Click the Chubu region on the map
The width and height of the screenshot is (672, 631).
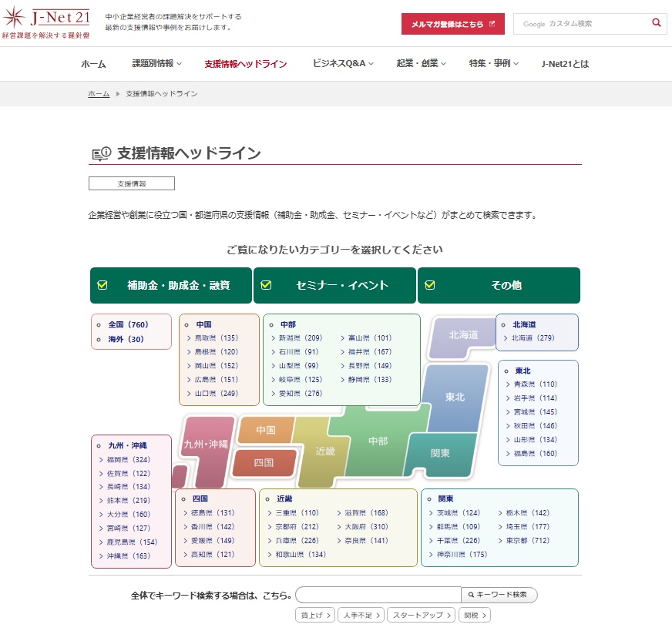[x=378, y=441]
